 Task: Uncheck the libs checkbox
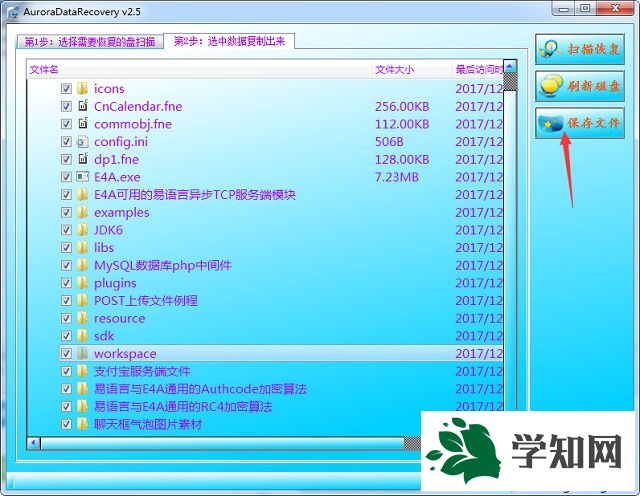[66, 247]
